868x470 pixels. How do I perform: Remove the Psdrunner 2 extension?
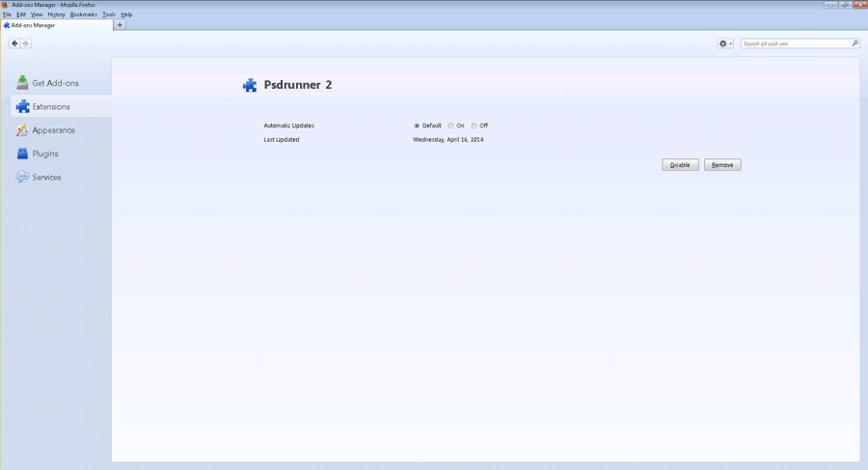tap(722, 165)
